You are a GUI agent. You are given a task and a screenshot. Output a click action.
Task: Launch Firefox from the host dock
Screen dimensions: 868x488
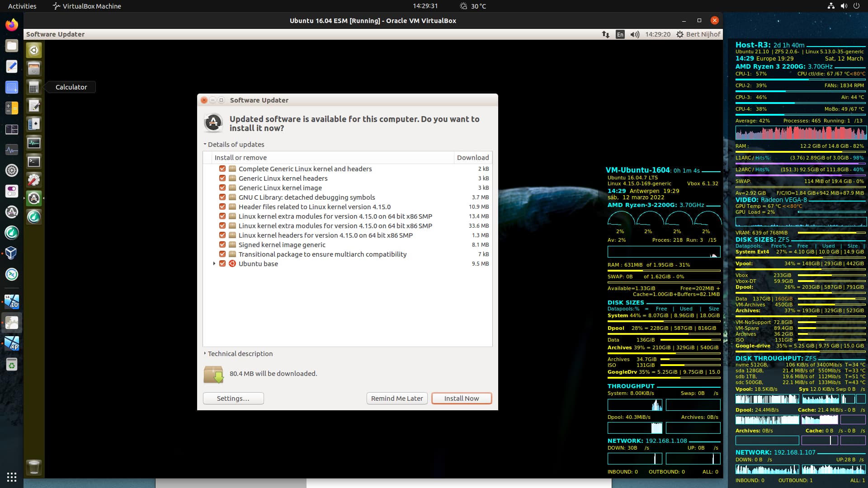pos(12,24)
